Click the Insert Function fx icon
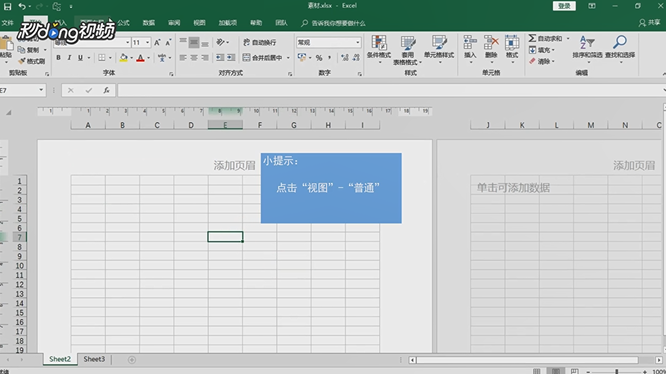The height and width of the screenshot is (374, 666). pyautogui.click(x=106, y=90)
